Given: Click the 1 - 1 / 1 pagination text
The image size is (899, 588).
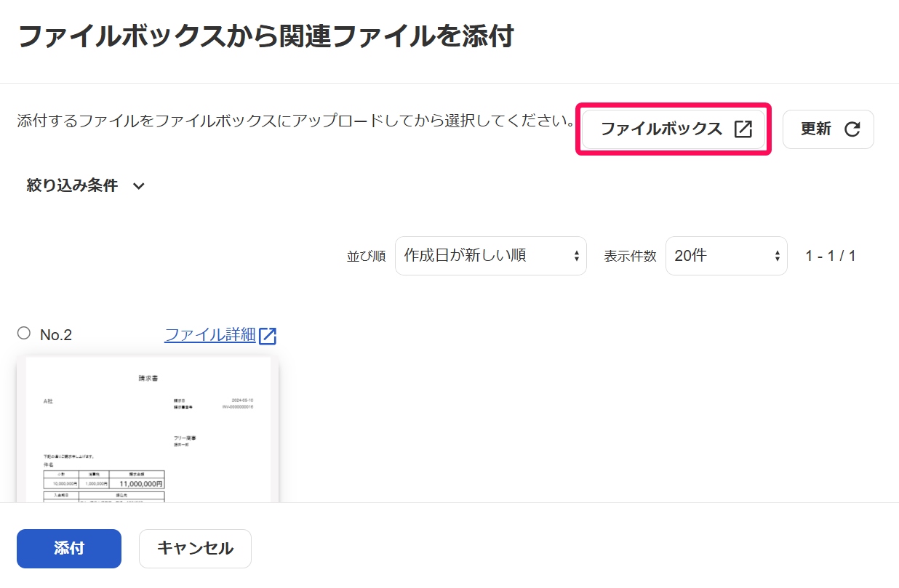Looking at the screenshot, I should point(831,256).
